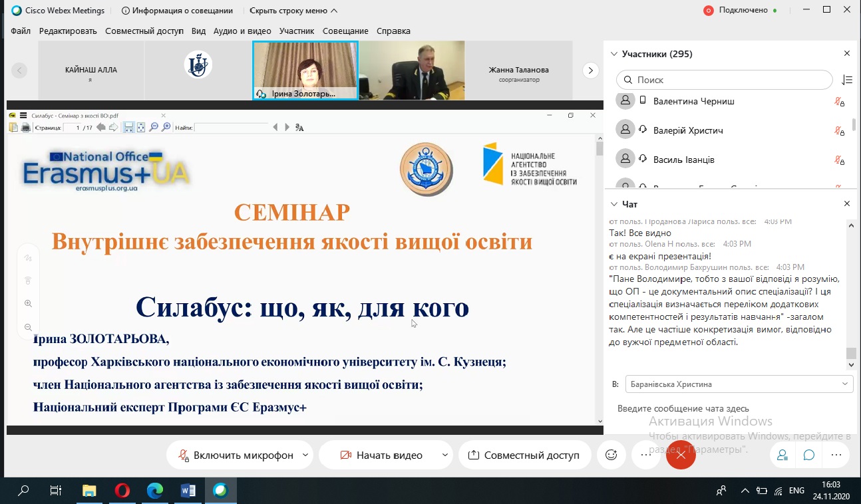Click the open file icon in PDF toolbar
861x504 pixels.
[14, 128]
